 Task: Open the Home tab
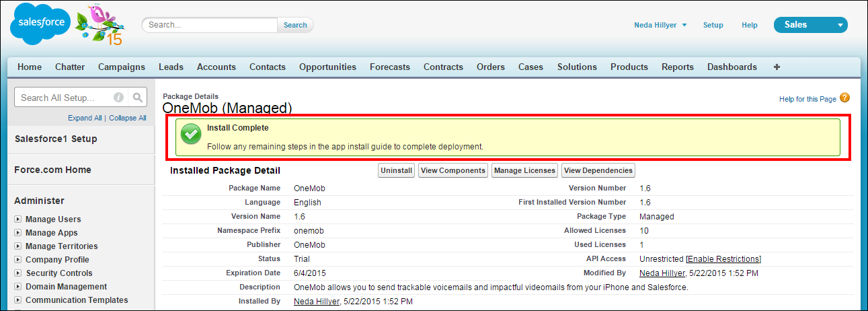(30, 67)
